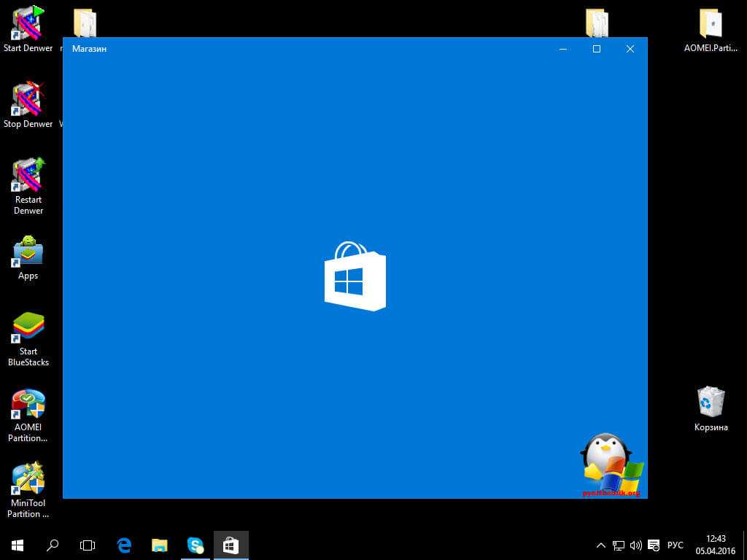Switch input language via РУС indicator
Viewport: 747px width, 560px height.
point(676,545)
